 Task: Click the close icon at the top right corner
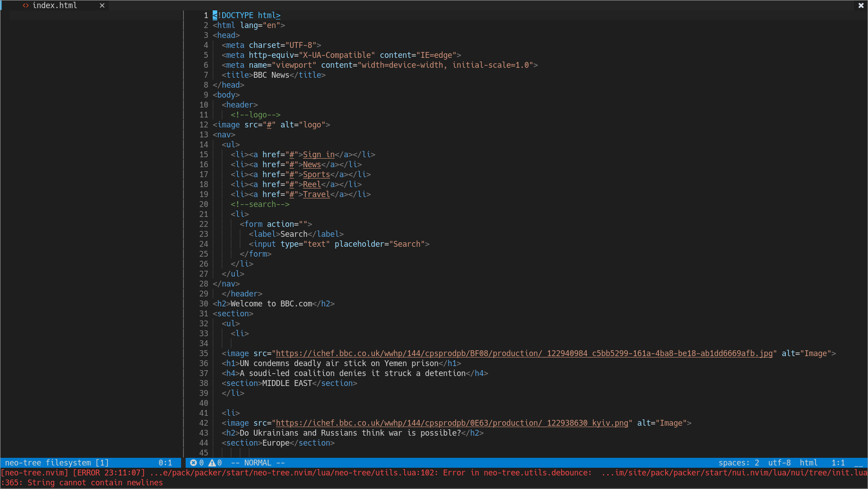coord(861,5)
